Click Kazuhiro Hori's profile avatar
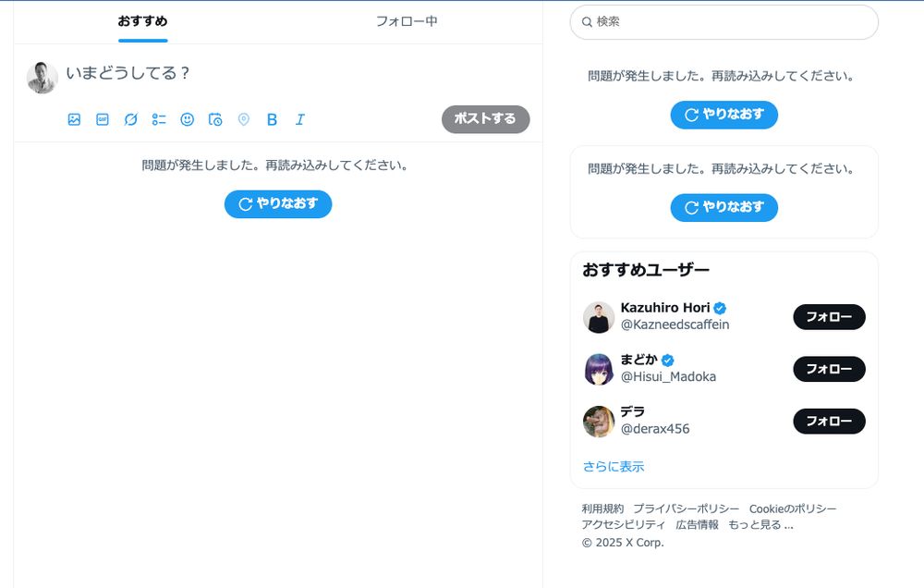The height and width of the screenshot is (588, 924). click(599, 317)
